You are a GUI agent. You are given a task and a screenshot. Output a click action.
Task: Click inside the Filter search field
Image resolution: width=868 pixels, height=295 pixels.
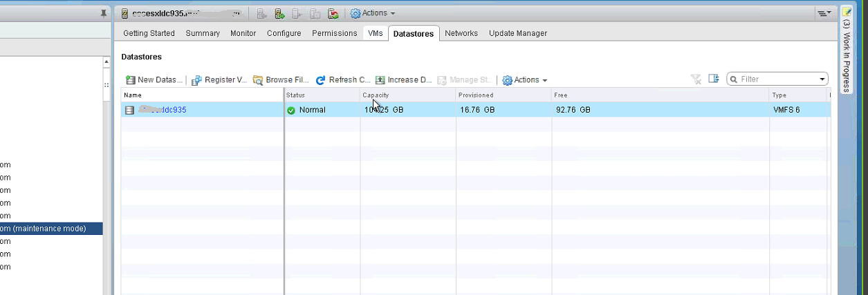click(x=778, y=79)
